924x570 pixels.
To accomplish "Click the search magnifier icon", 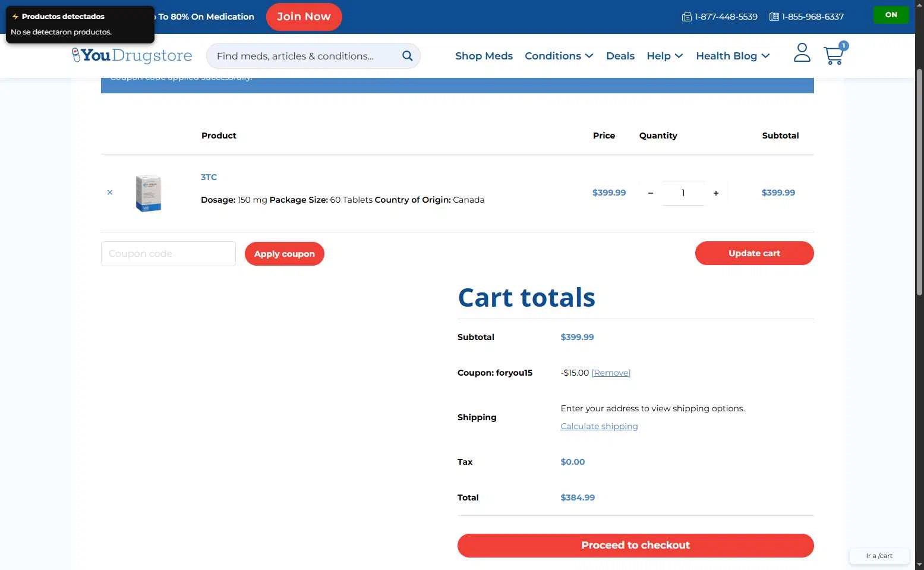I will click(407, 56).
